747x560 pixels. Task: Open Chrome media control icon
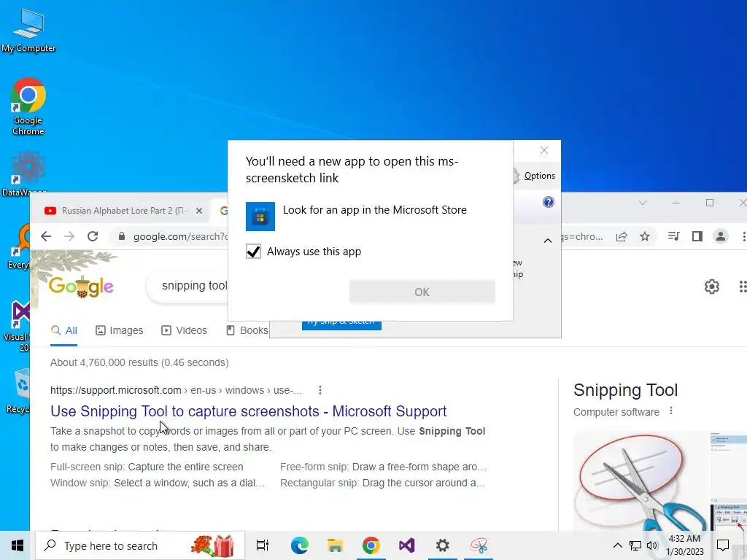(673, 236)
